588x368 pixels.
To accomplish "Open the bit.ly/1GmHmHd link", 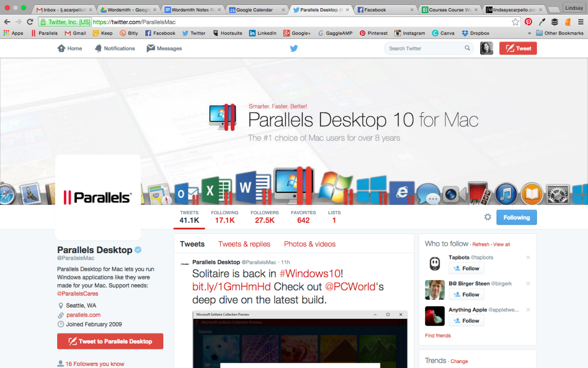I will [x=231, y=287].
